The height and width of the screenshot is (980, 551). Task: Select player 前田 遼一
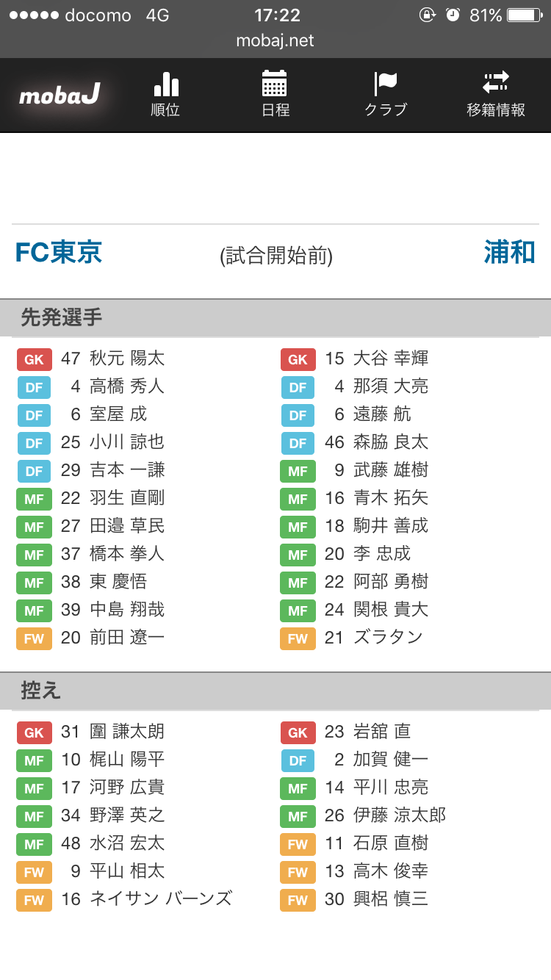point(127,638)
